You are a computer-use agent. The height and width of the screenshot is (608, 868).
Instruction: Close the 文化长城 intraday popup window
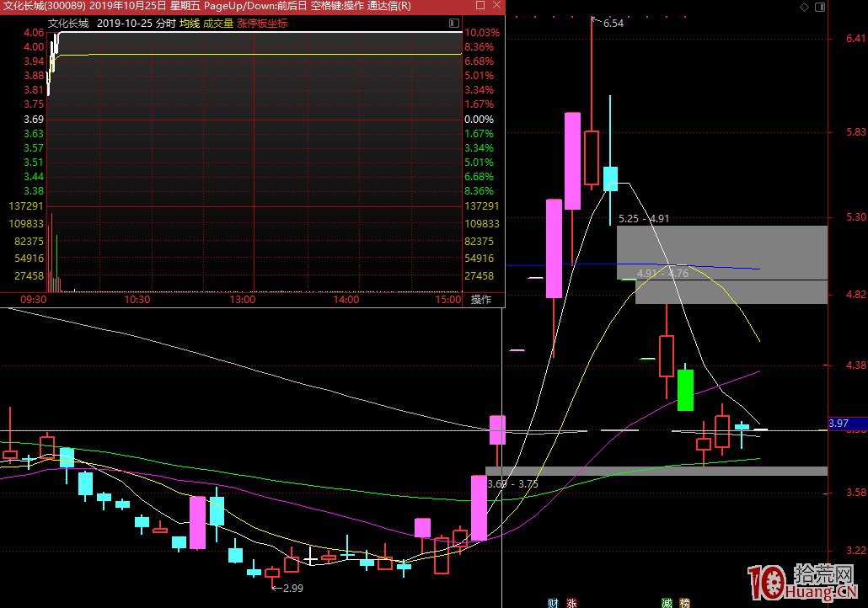(x=497, y=7)
